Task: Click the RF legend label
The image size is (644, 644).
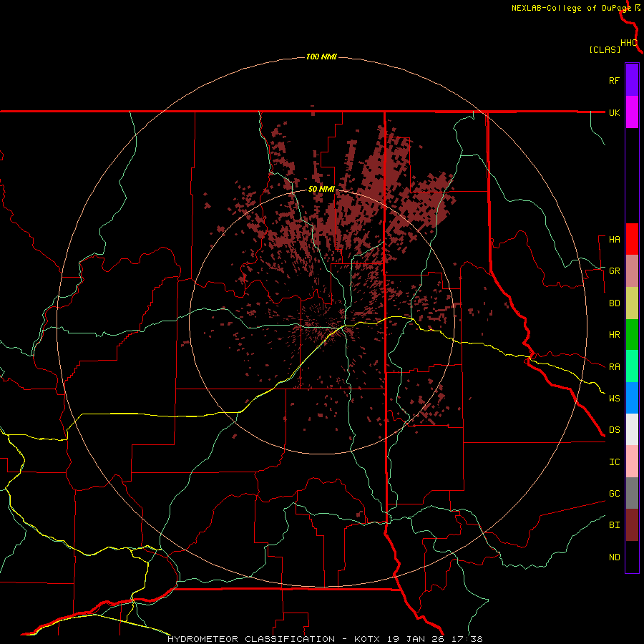Action: tap(614, 80)
